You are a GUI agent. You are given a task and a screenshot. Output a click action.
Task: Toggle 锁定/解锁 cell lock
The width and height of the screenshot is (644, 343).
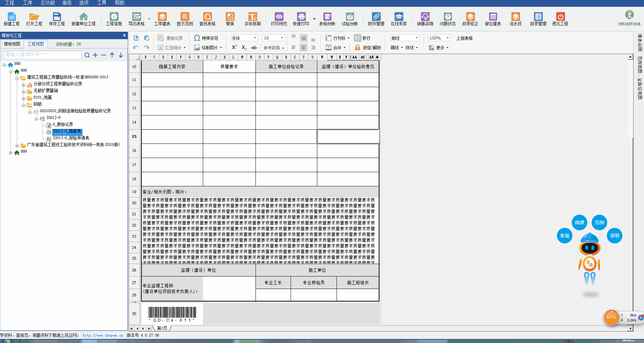click(x=368, y=48)
